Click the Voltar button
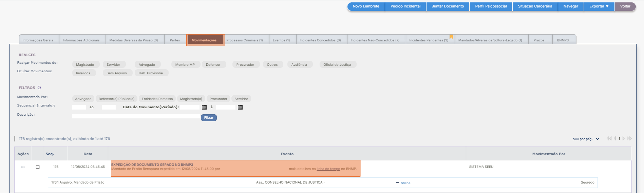This screenshot has width=644, height=193. (x=625, y=6)
